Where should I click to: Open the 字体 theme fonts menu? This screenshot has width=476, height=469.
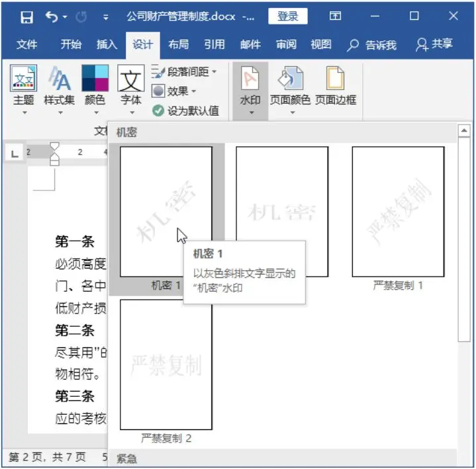tap(131, 89)
